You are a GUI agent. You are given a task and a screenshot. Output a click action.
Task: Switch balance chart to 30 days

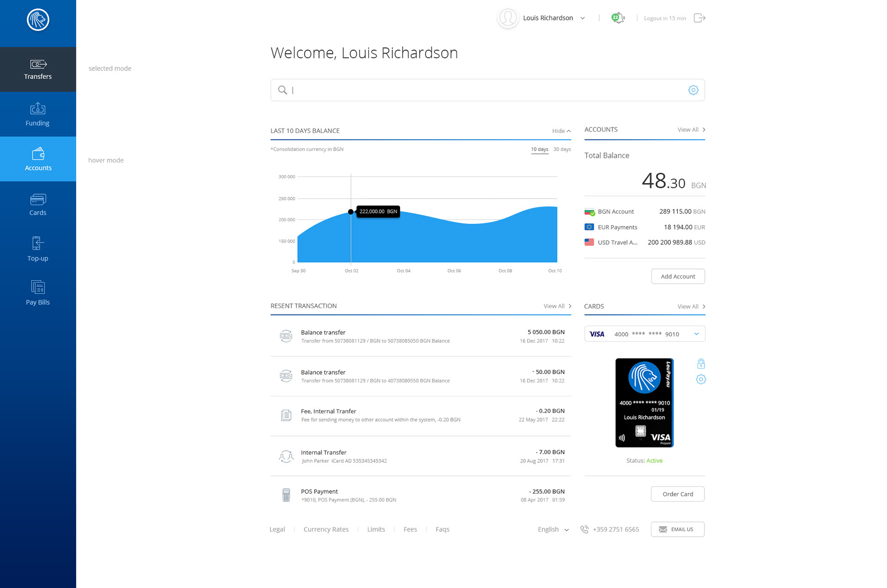pyautogui.click(x=562, y=149)
